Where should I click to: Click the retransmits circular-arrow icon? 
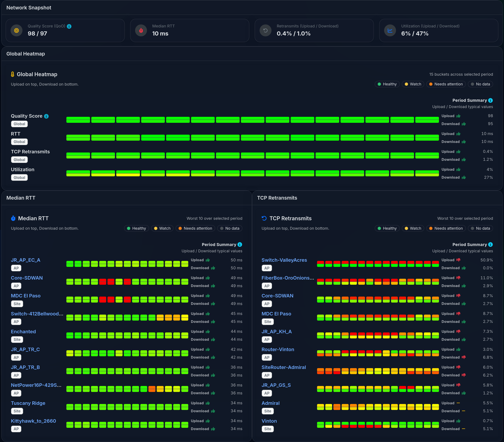[265, 31]
